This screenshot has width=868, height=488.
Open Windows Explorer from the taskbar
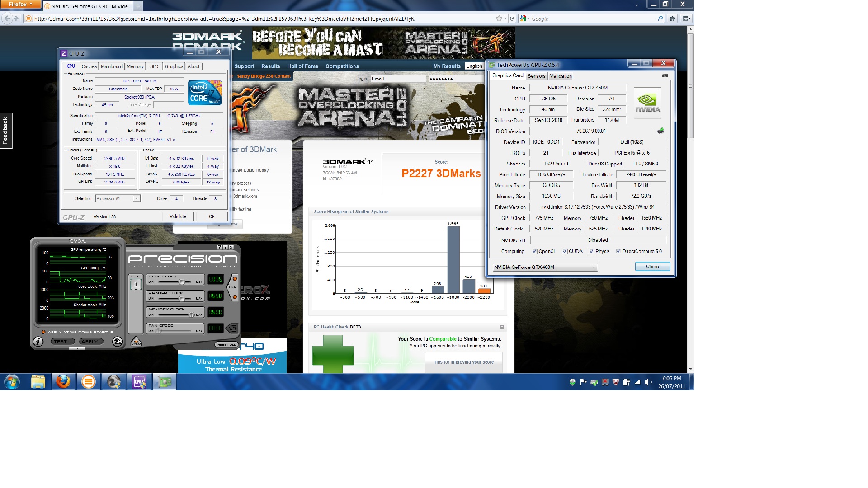(38, 382)
